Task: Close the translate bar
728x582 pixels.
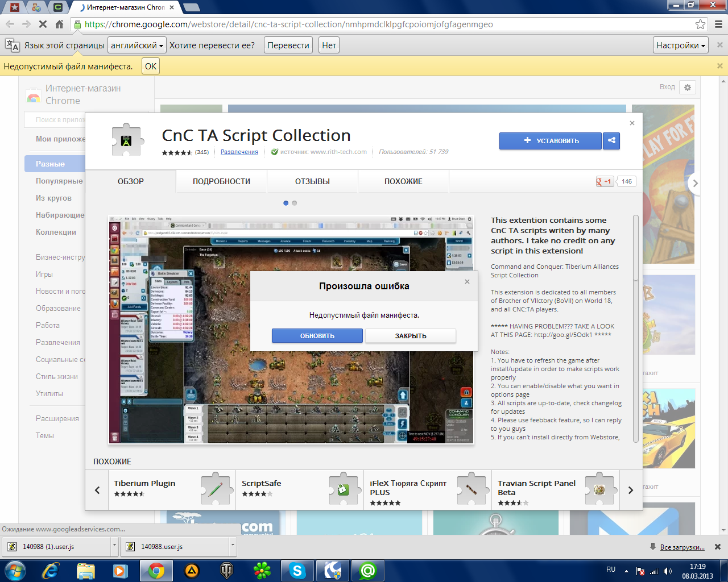Action: tap(719, 45)
